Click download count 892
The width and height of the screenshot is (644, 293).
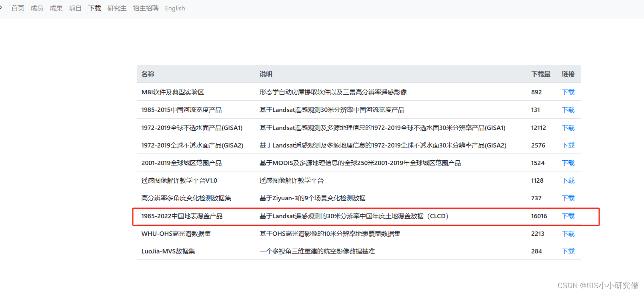click(x=536, y=92)
